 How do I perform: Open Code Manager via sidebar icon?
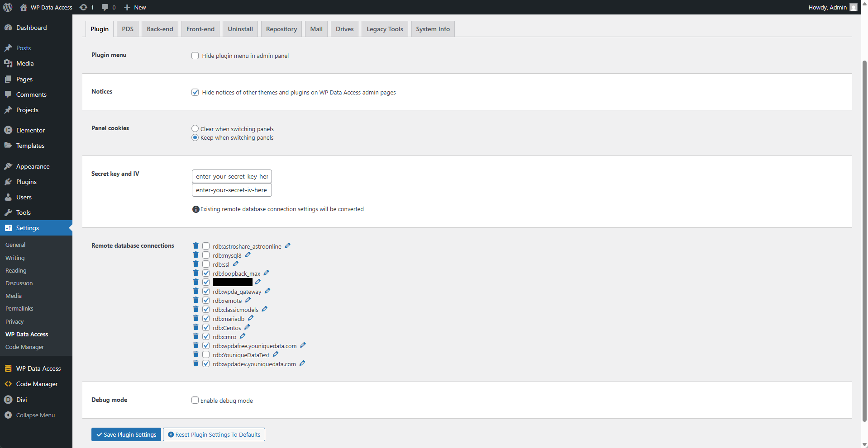8,384
